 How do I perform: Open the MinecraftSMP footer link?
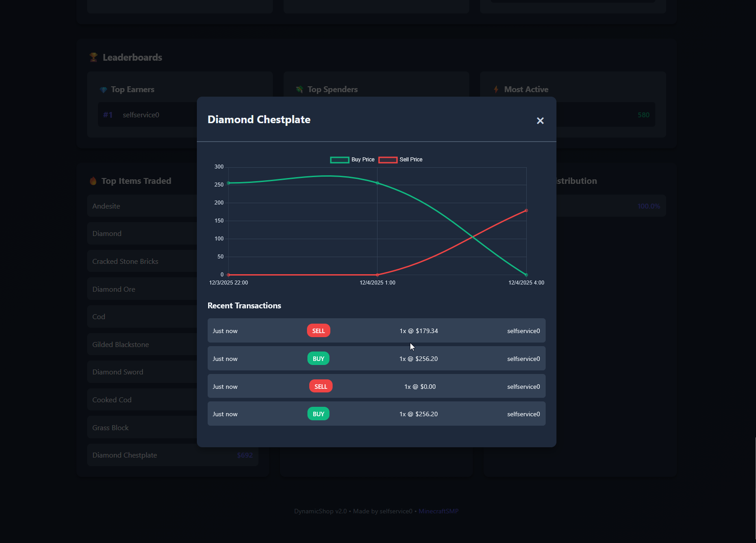[438, 511]
